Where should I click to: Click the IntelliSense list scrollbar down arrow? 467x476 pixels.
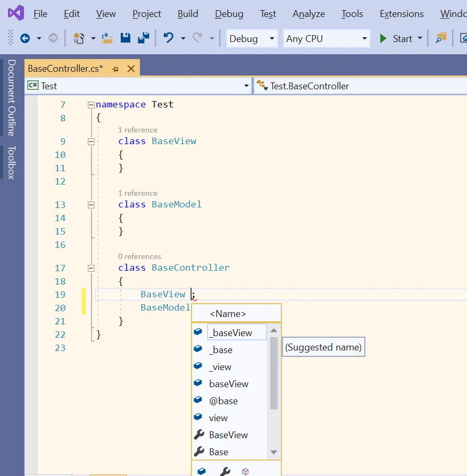(274, 452)
